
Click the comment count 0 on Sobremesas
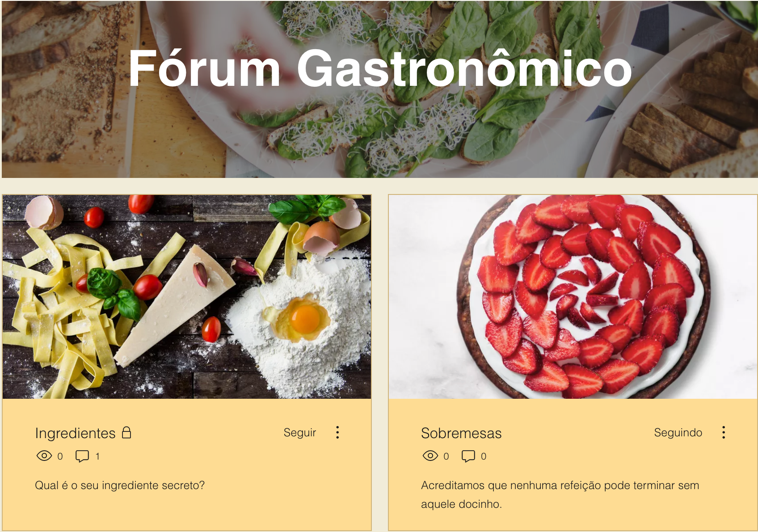tap(484, 456)
